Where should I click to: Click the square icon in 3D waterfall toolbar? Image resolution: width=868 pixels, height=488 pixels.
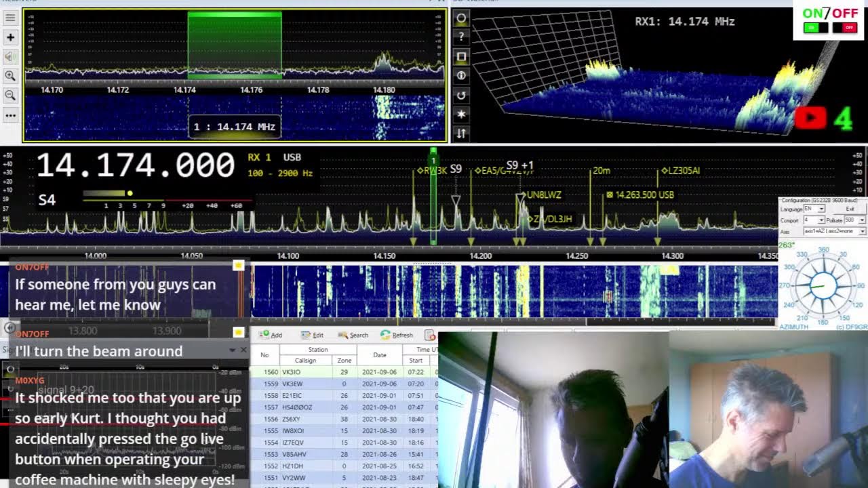point(461,57)
